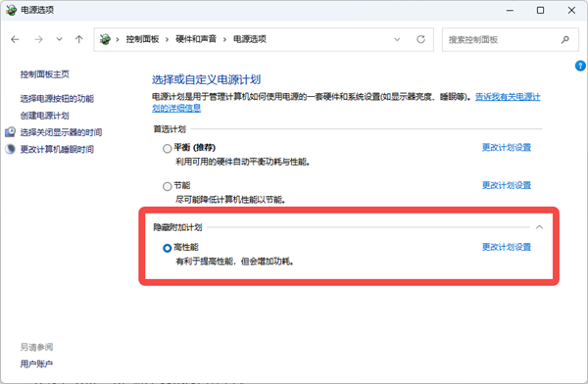588x384 pixels.
Task: Go back with the back arrow
Action: point(15,39)
